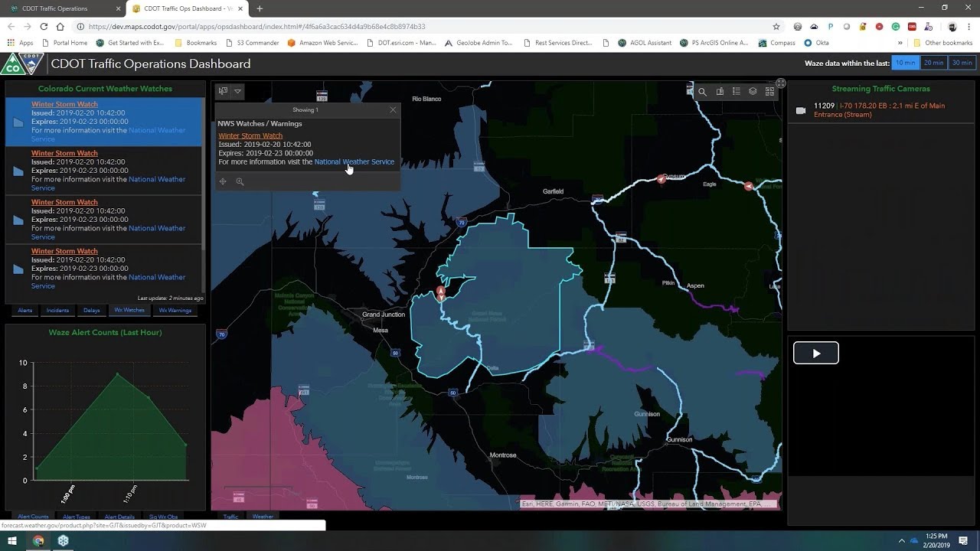980x551 pixels.
Task: Open the map selection tool dropdown arrow
Action: coord(237,91)
